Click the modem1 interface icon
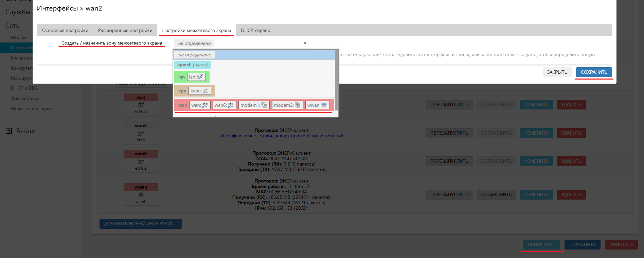 pos(264,105)
